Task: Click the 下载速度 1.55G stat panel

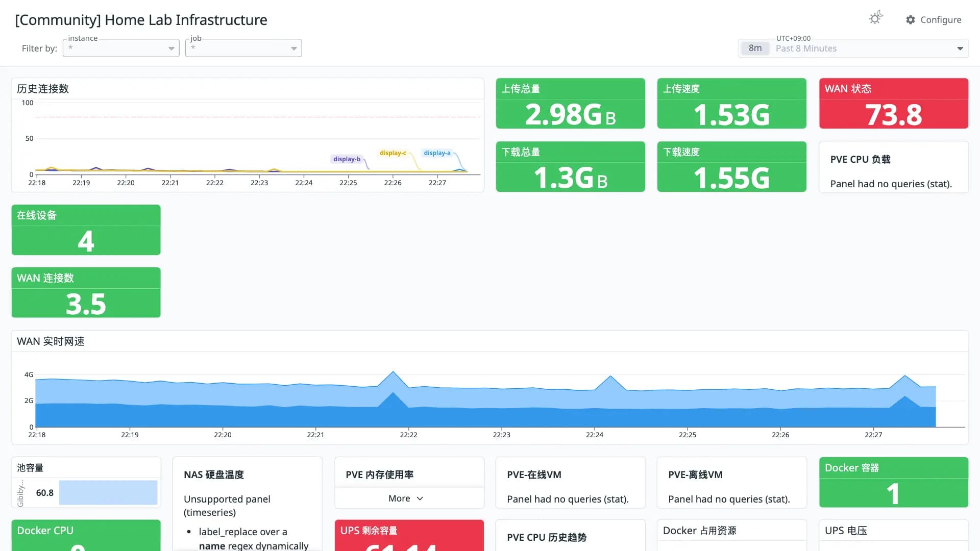Action: [731, 166]
